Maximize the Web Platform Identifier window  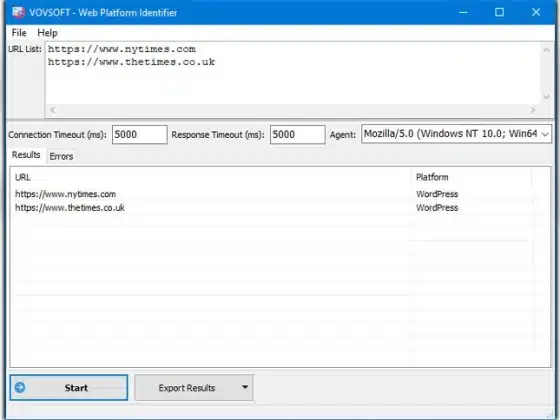point(499,12)
